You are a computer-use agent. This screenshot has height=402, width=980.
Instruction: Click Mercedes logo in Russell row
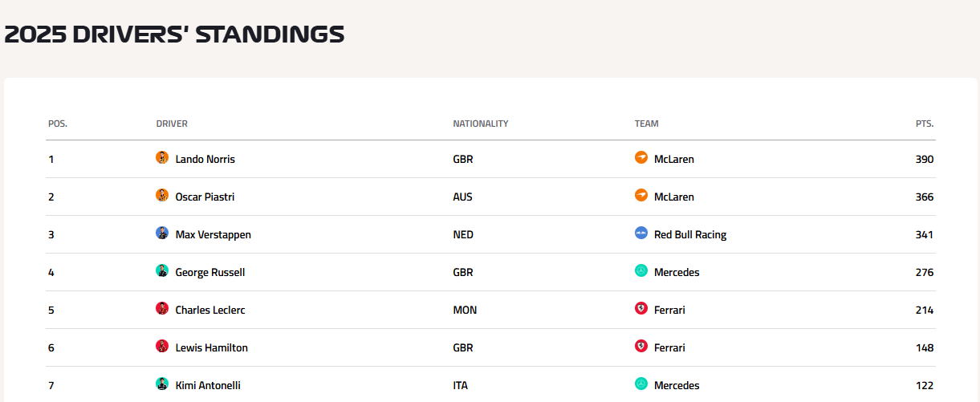point(641,271)
